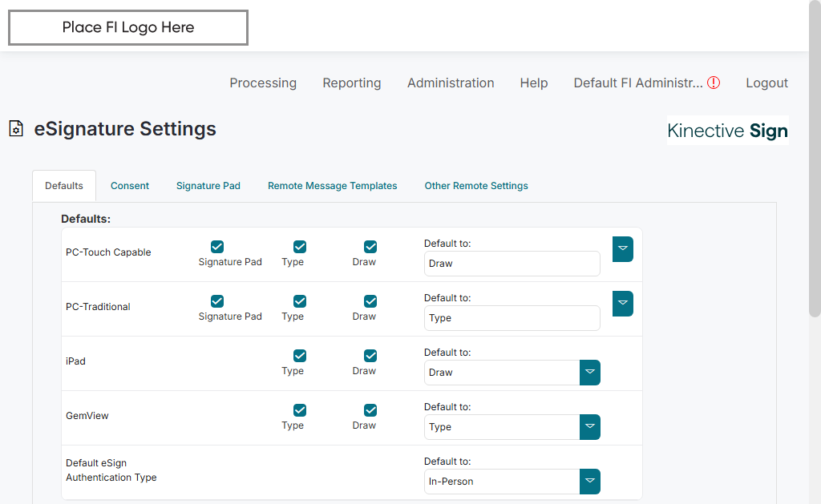Open the Remote Message Templates tab
This screenshot has width=821, height=504.
332,186
